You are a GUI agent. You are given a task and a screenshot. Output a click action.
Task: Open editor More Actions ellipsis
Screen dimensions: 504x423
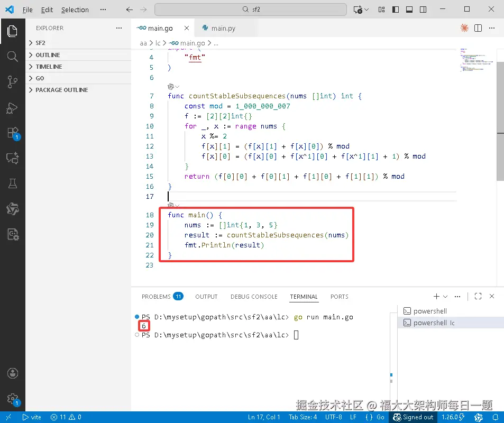pos(492,28)
